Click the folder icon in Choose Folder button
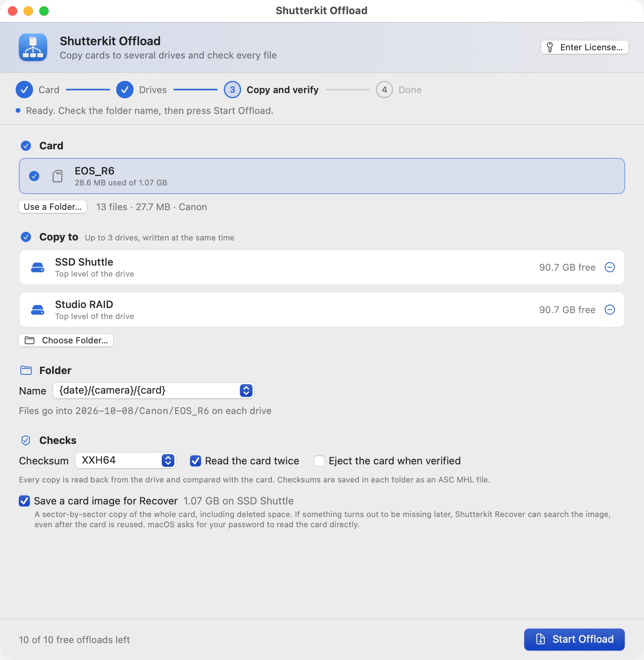Image resolution: width=644 pixels, height=660 pixels. (x=29, y=340)
